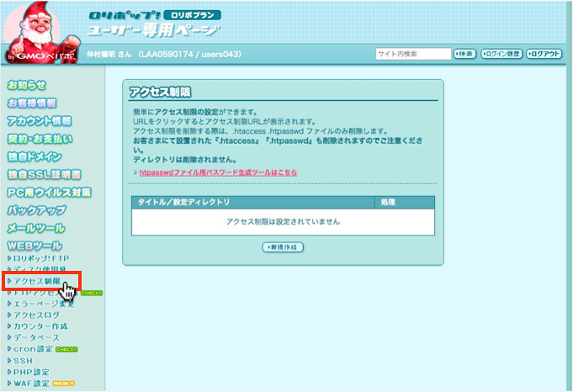Open アクセスログ in the sidebar
The height and width of the screenshot is (392, 573).
click(x=36, y=315)
